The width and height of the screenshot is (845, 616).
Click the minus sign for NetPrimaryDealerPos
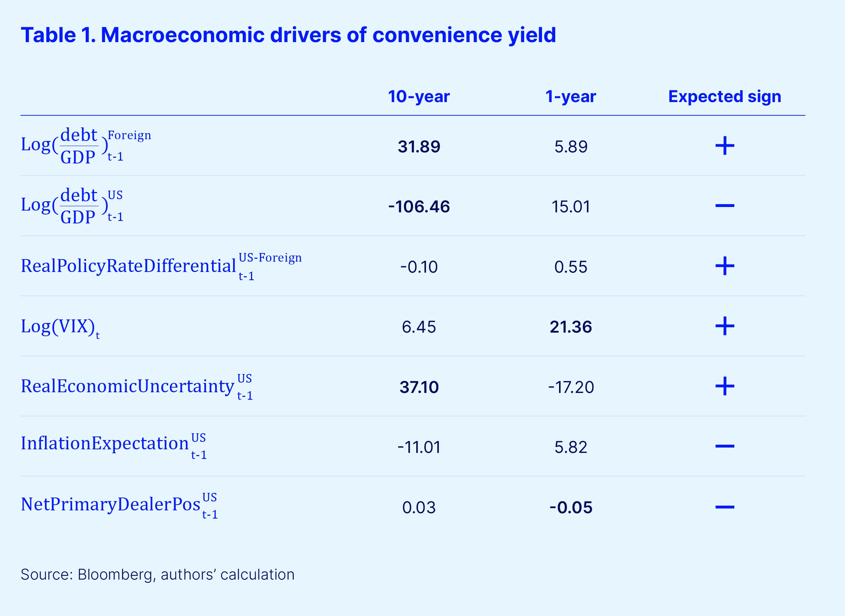pos(725,507)
